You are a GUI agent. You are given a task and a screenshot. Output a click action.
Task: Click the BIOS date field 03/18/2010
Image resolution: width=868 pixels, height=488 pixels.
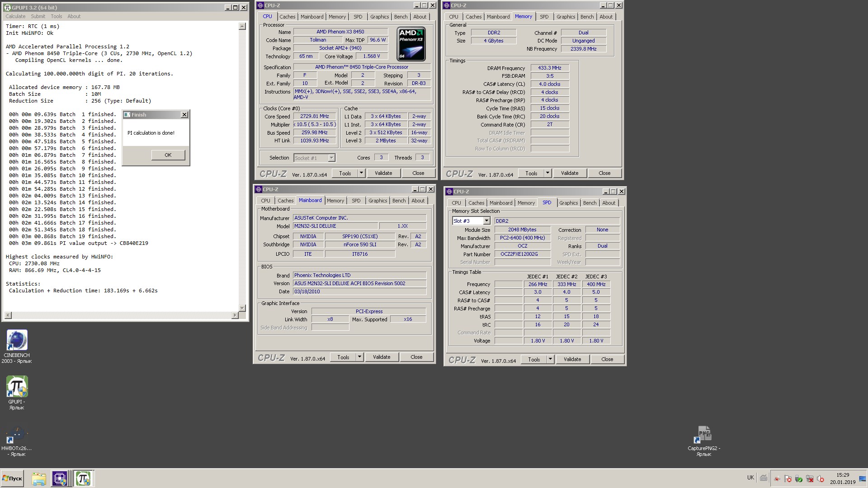click(x=359, y=291)
